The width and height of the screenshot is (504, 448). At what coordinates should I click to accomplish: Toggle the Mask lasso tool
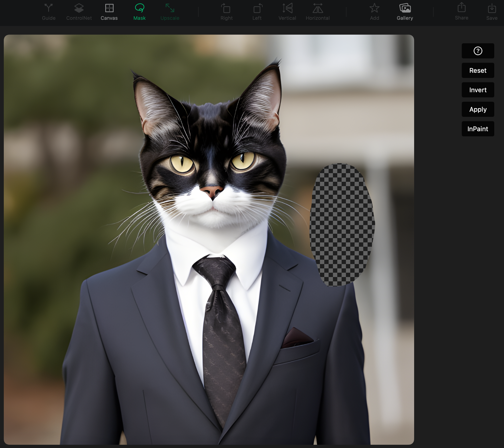(140, 8)
